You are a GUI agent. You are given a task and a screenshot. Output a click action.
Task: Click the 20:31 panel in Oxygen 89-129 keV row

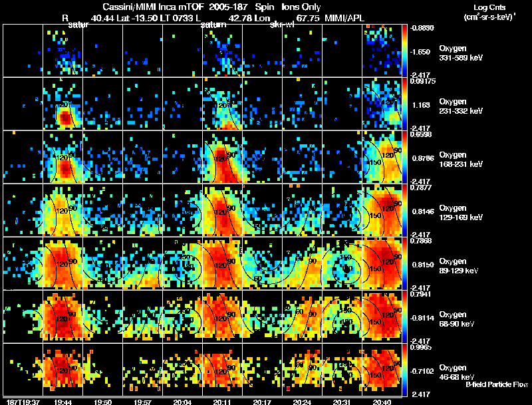[x=342, y=263]
